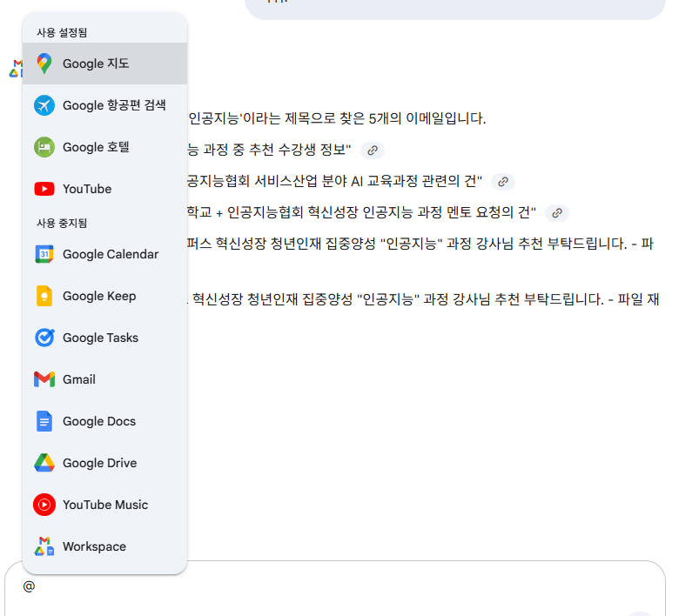Viewport: 679px width, 616px height.
Task: Click the Google Calendar icon
Action: tap(44, 254)
